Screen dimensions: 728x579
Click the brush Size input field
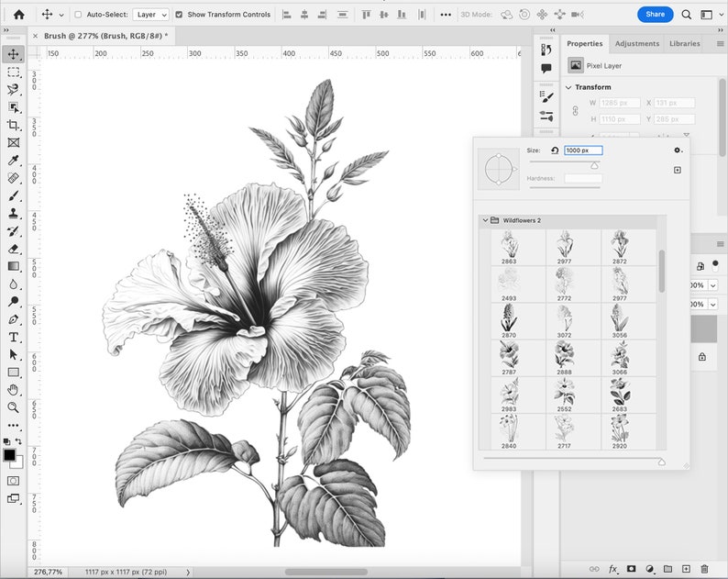(x=583, y=150)
